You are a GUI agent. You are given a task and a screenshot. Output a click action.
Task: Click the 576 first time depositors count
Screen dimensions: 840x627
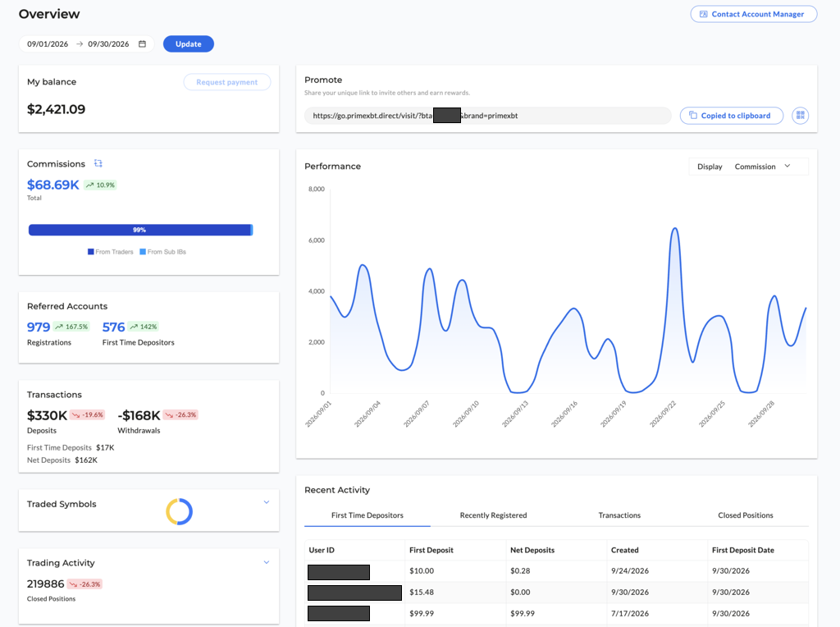(113, 327)
